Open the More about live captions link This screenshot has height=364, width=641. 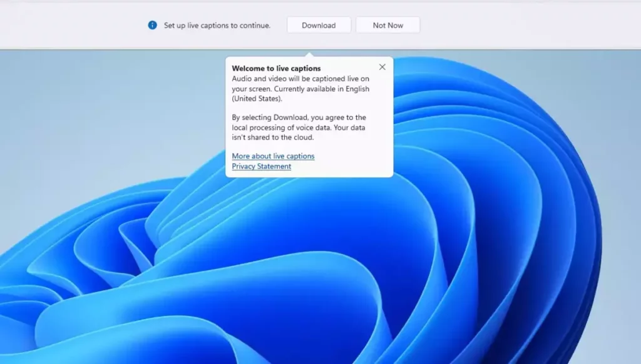coord(273,156)
